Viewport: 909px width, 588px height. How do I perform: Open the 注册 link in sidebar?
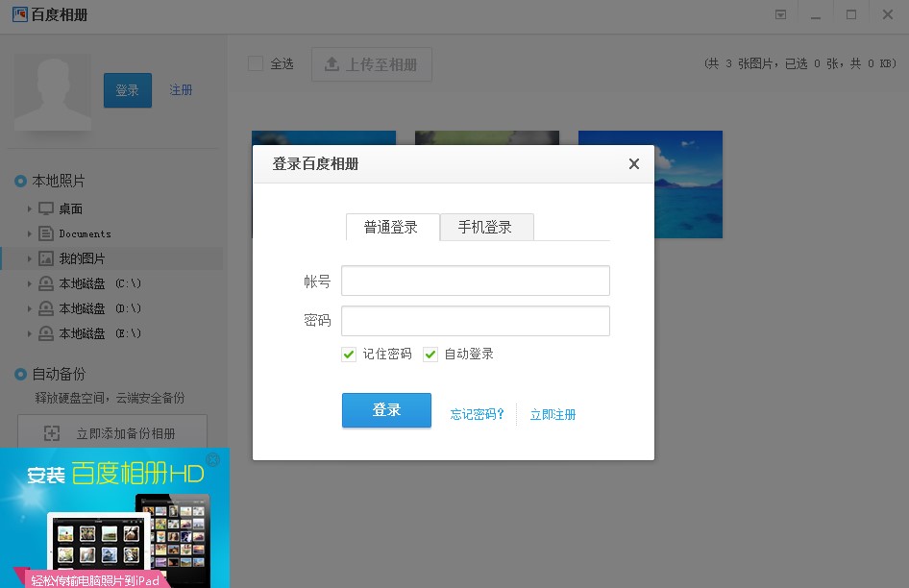pyautogui.click(x=181, y=90)
